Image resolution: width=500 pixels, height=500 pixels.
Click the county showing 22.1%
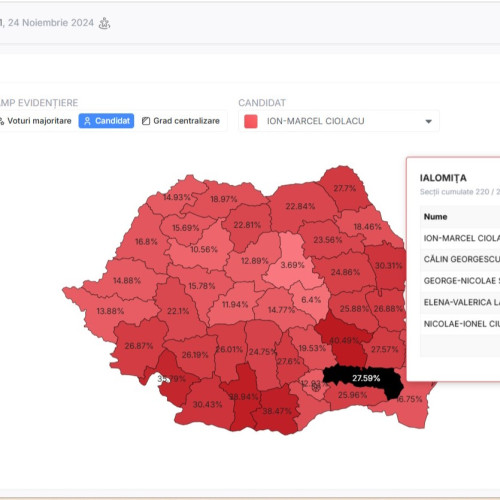click(178, 311)
